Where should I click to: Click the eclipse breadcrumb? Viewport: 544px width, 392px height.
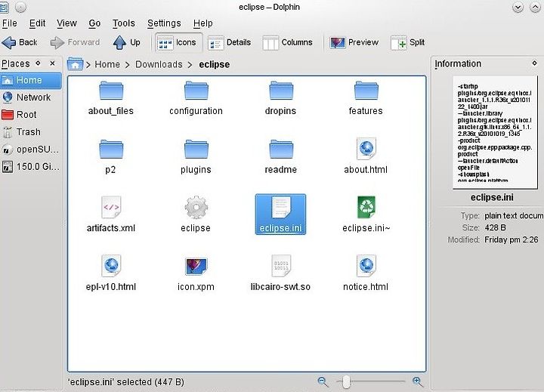point(215,64)
